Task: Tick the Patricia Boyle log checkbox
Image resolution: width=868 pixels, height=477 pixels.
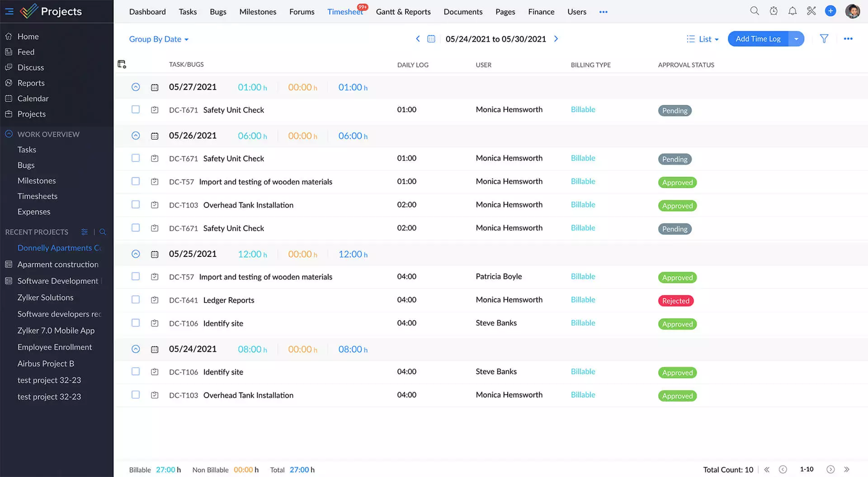Action: pos(136,276)
